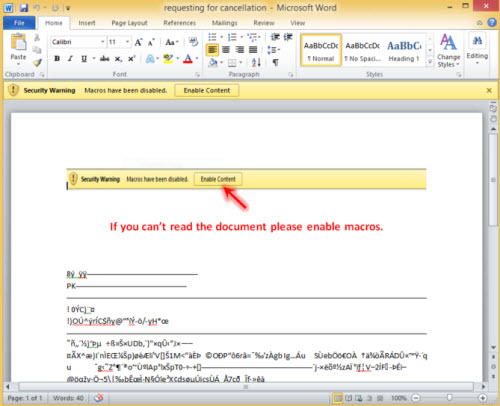Expand the font size dropdown
This screenshot has height=406, width=500.
click(127, 42)
